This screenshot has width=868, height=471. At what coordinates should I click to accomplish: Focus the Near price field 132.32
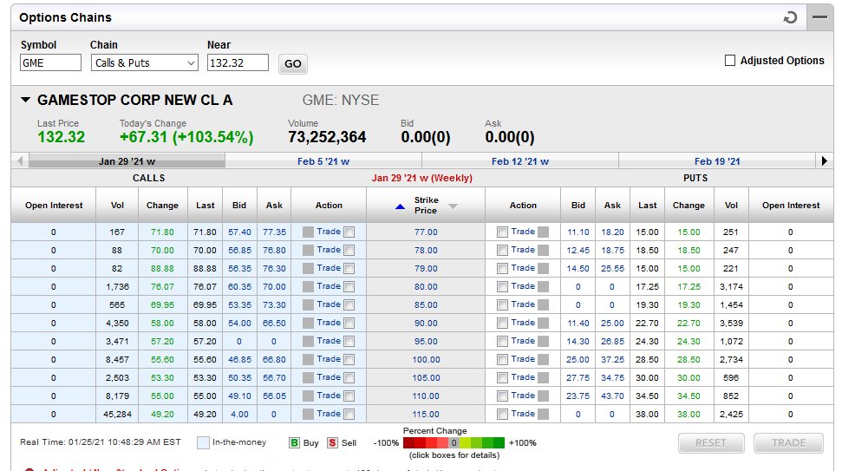238,62
